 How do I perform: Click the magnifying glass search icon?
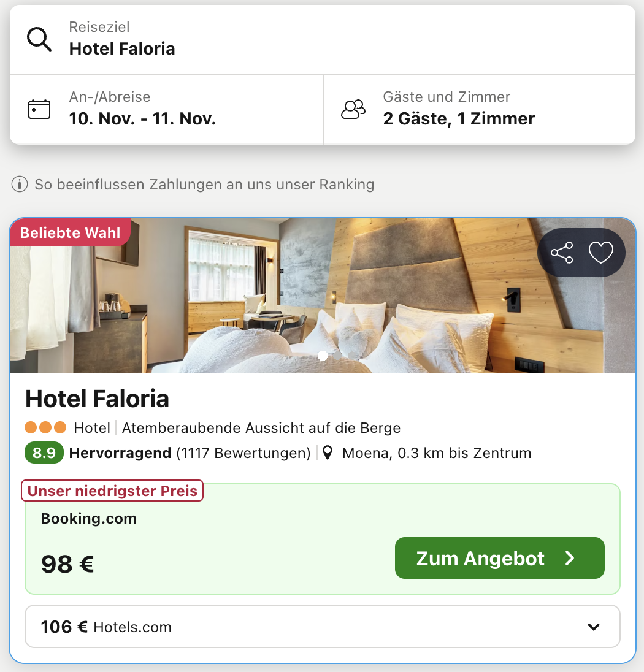[39, 39]
